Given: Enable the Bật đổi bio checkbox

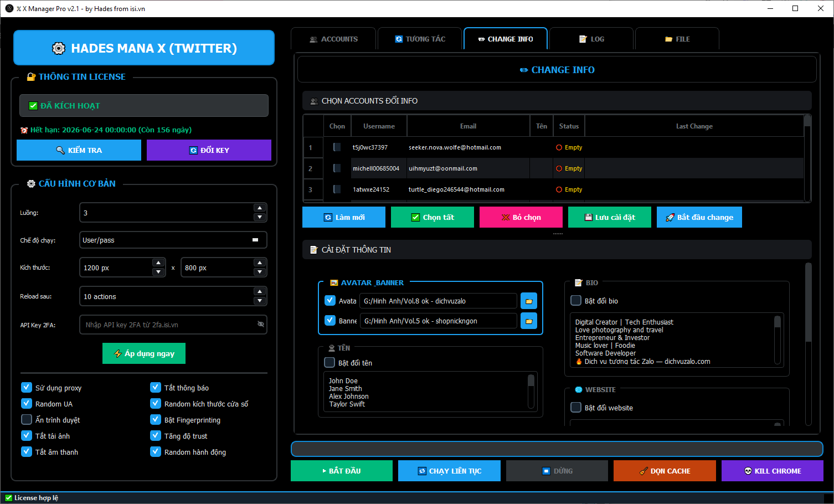Looking at the screenshot, I should (x=576, y=301).
